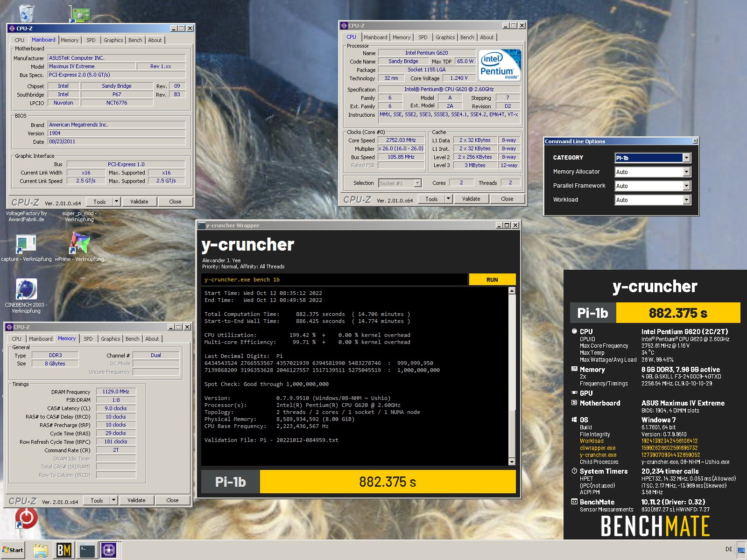Click the DE language indicator in the tray
The height and width of the screenshot is (560, 747).
(x=729, y=549)
